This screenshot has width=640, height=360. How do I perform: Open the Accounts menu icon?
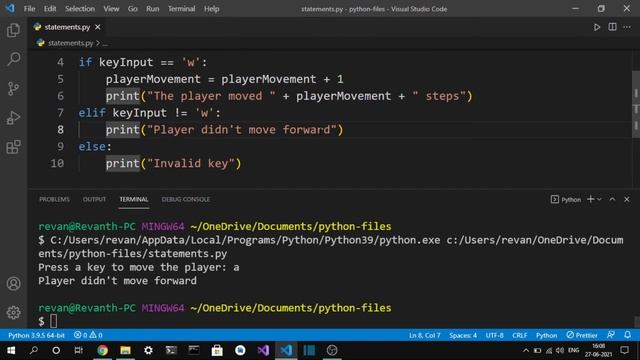[x=13, y=283]
